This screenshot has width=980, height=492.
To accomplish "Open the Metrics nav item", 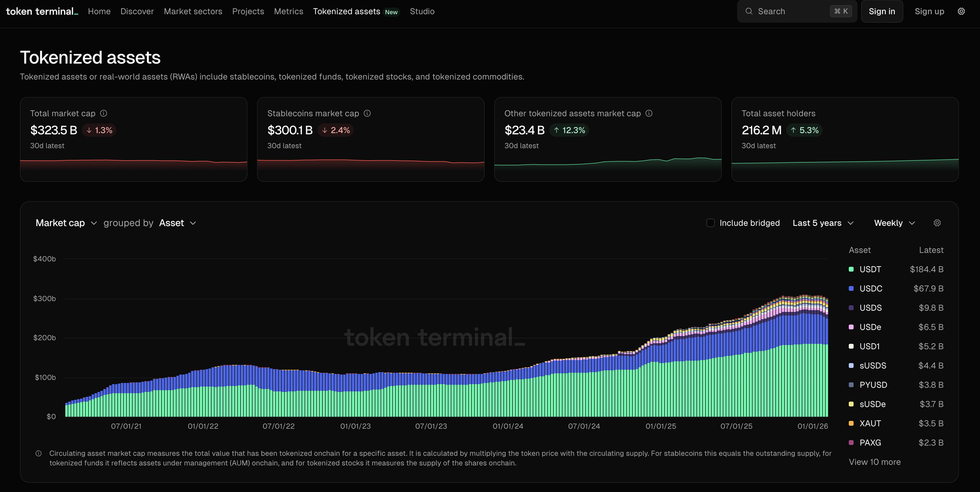I will 289,11.
